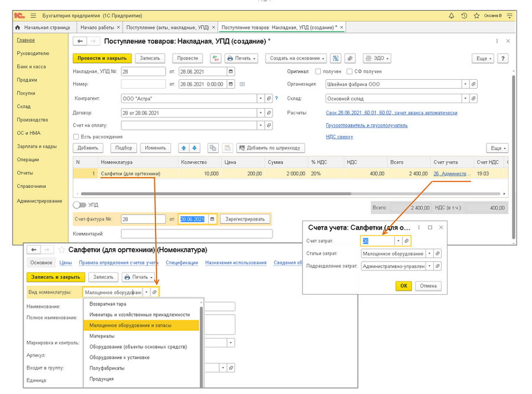
Task: Open the notifications bell icon
Action: point(452,15)
